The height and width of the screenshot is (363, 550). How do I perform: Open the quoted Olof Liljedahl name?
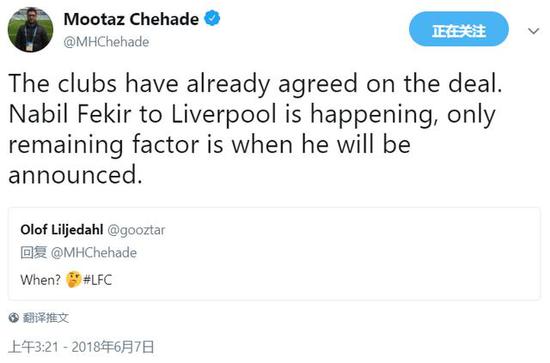pos(62,230)
